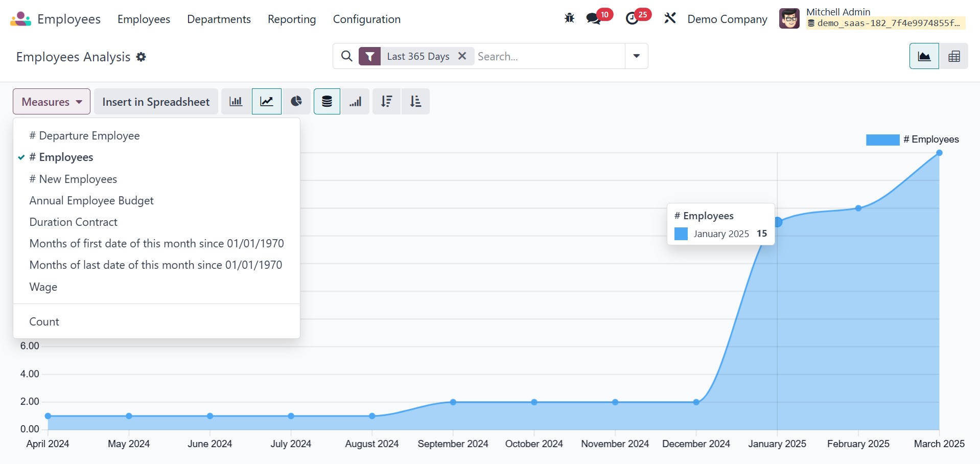Viewport: 980px width, 464px height.
Task: Select the line chart icon
Action: click(x=266, y=102)
